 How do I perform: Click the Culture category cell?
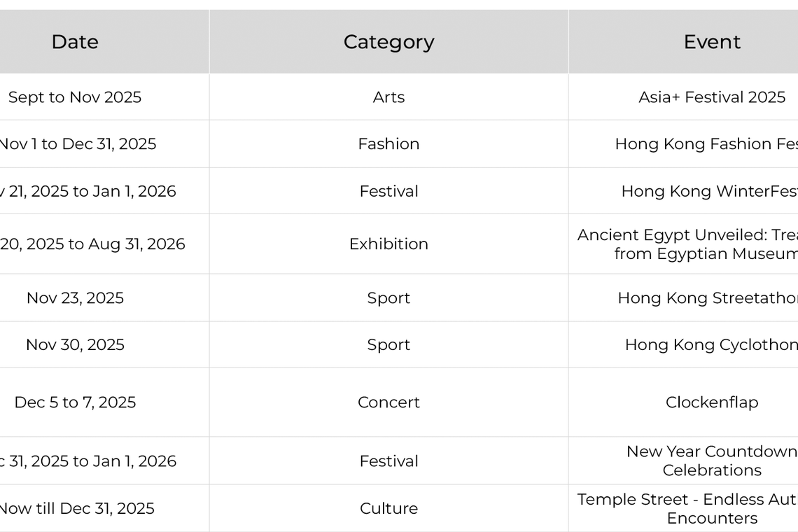pyautogui.click(x=388, y=509)
